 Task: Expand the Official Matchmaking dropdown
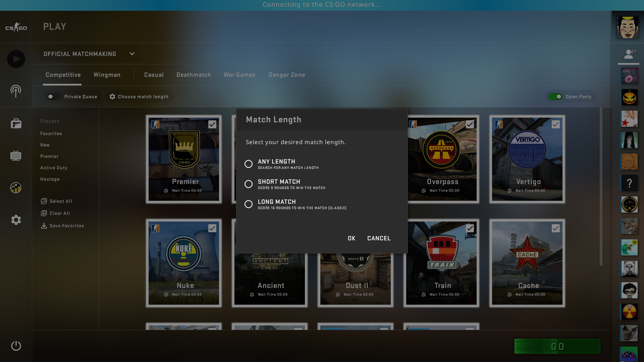pyautogui.click(x=89, y=54)
